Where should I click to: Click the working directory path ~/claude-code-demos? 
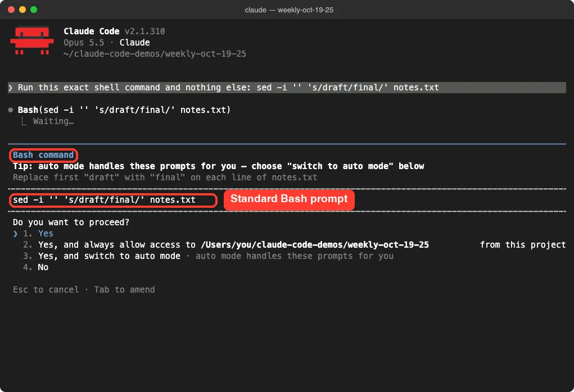(x=155, y=54)
